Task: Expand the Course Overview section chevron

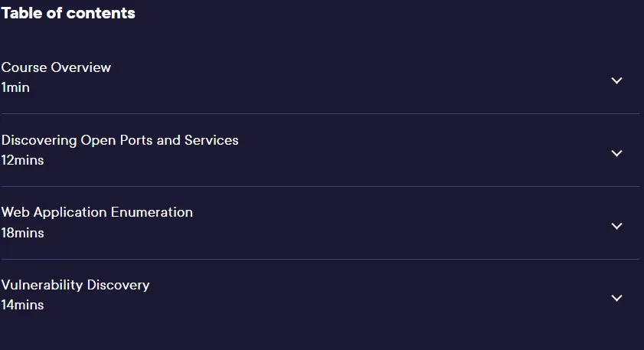Action: click(616, 80)
